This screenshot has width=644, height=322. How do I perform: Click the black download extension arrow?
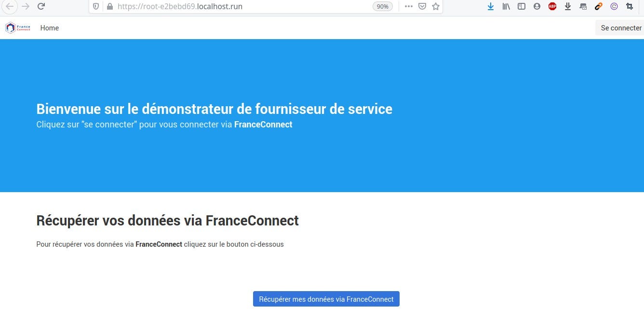click(568, 6)
